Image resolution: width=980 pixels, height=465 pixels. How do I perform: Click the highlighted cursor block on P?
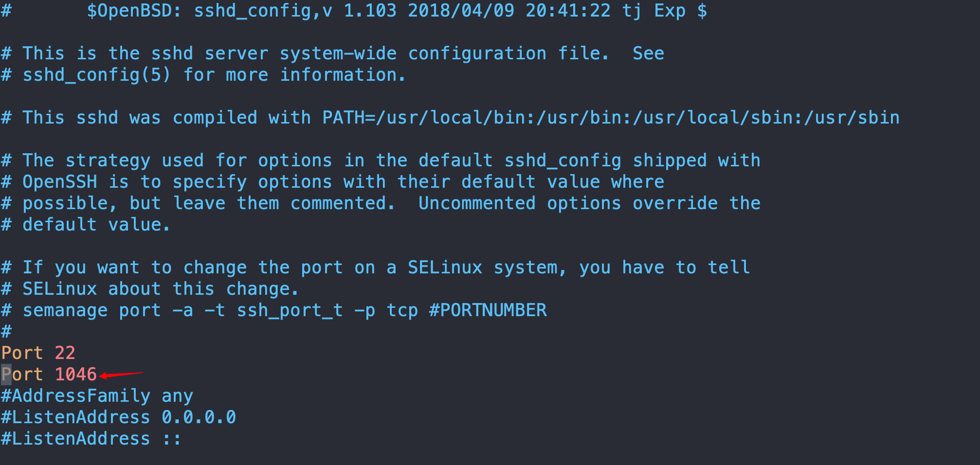click(6, 374)
